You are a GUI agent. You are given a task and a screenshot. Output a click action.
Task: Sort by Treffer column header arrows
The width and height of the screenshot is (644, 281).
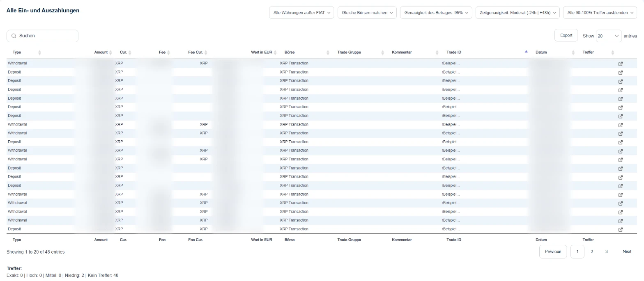[x=613, y=53]
